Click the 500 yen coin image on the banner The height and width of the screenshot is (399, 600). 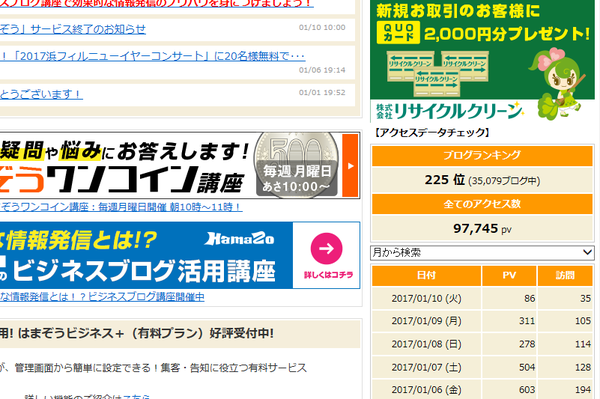(x=297, y=165)
